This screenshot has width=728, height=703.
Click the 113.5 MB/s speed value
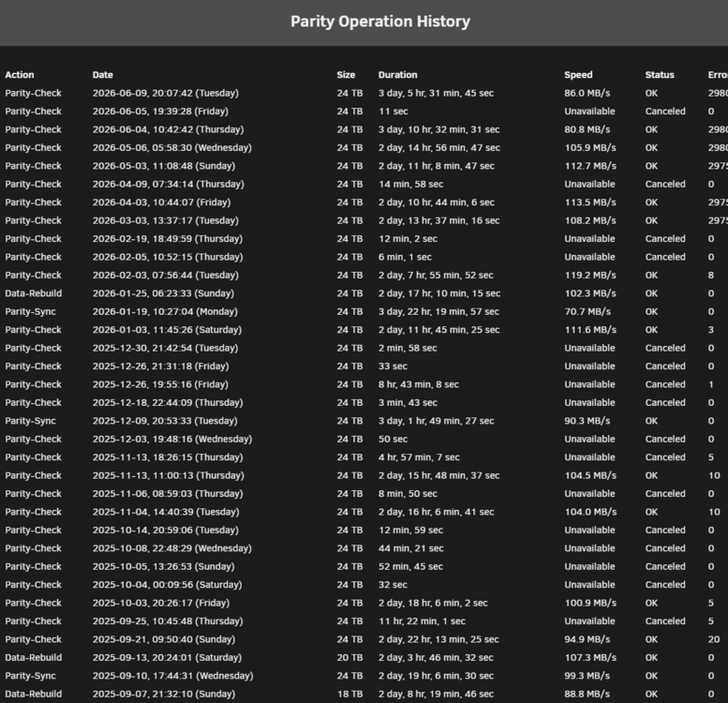[590, 202]
